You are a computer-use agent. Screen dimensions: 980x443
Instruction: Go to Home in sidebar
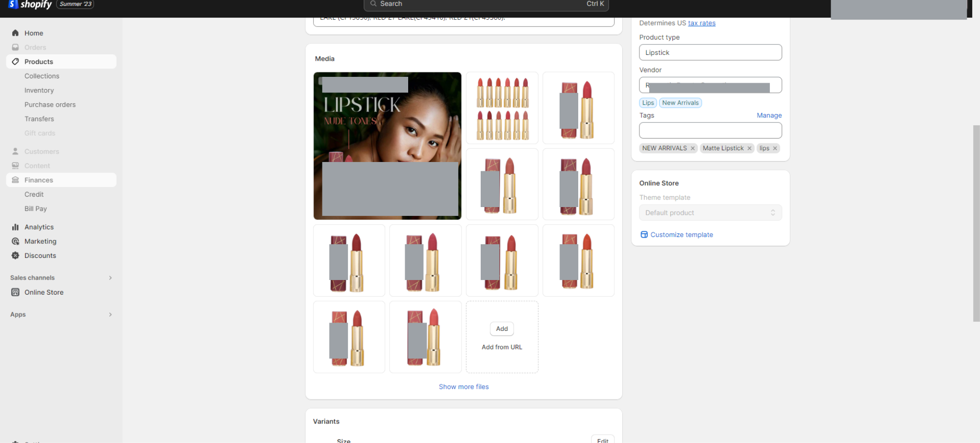[x=34, y=33]
